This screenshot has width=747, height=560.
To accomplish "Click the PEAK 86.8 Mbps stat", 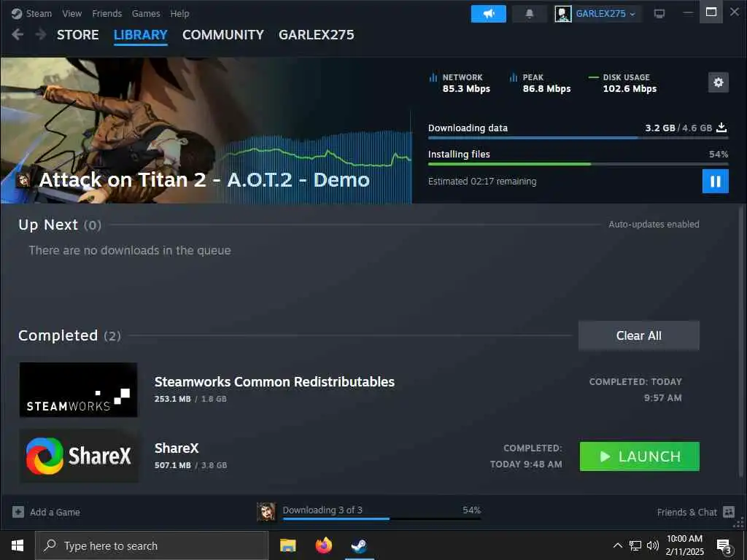I will 540,83.
